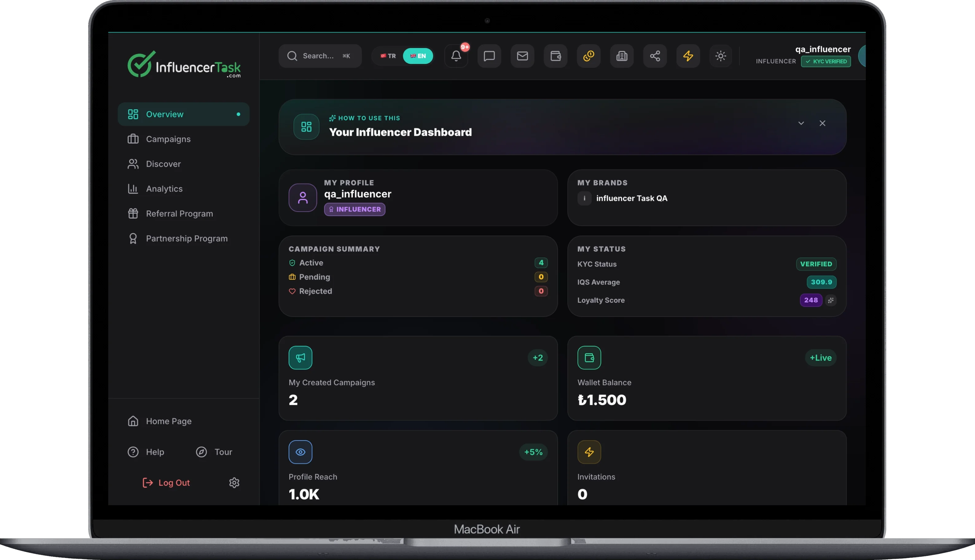Image resolution: width=975 pixels, height=560 pixels.
Task: Open the building icon in top bar
Action: 621,56
